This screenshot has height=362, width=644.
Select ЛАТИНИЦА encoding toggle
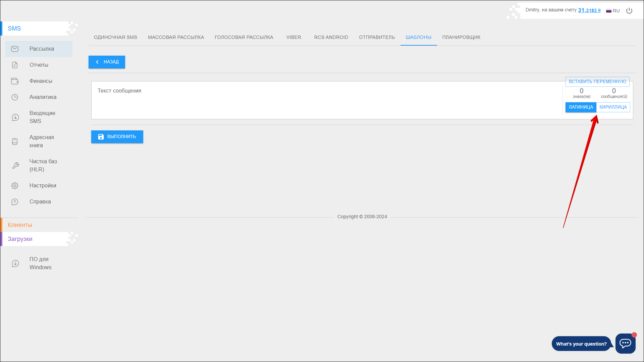[581, 107]
